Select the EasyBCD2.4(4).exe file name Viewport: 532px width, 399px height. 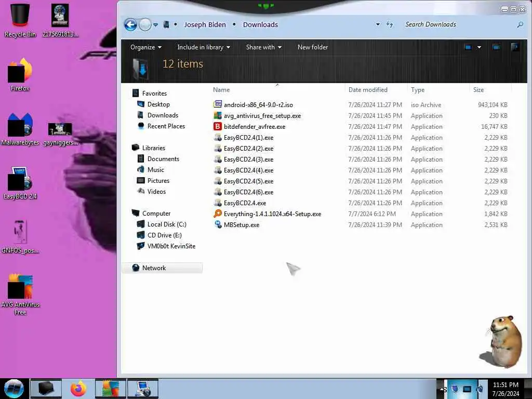pos(248,170)
